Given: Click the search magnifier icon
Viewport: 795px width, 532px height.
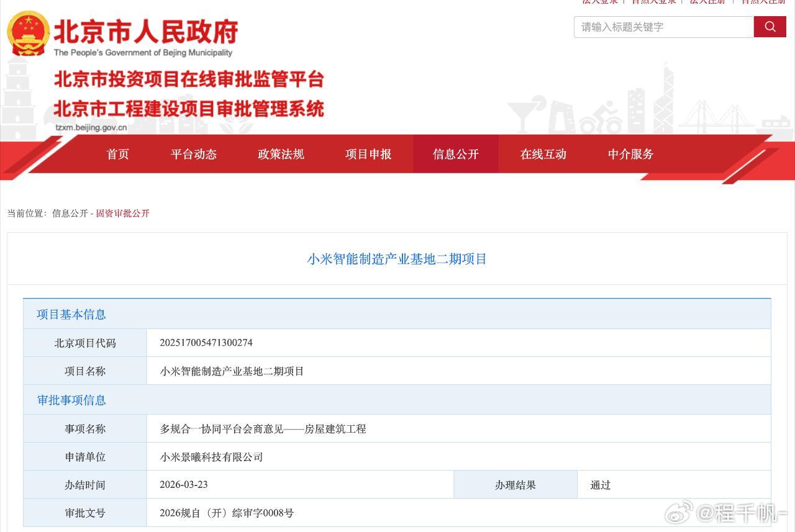Looking at the screenshot, I should coord(770,27).
